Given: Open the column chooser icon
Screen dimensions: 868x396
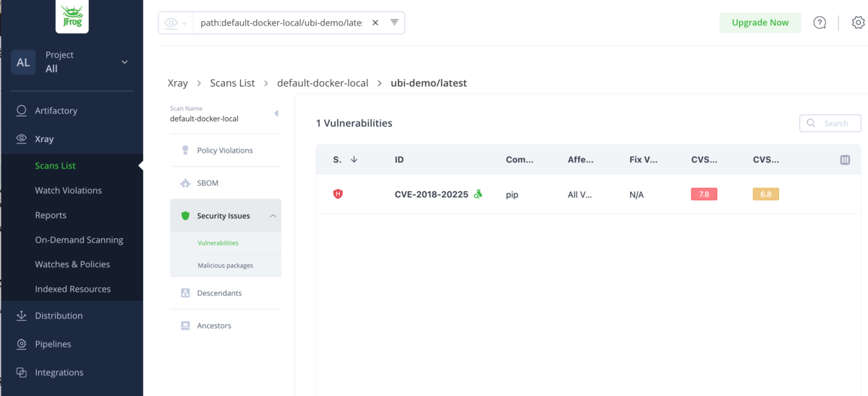Looking at the screenshot, I should pos(845,159).
